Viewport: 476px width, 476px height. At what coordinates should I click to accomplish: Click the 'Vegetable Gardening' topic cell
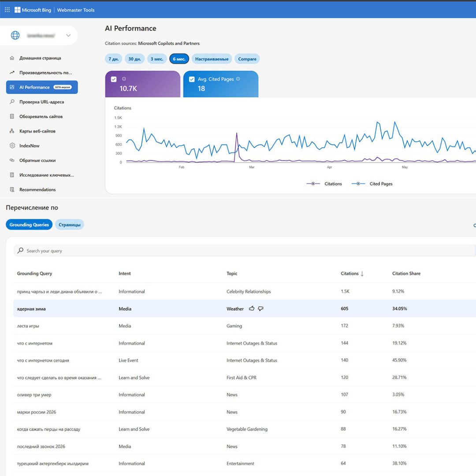247,429
